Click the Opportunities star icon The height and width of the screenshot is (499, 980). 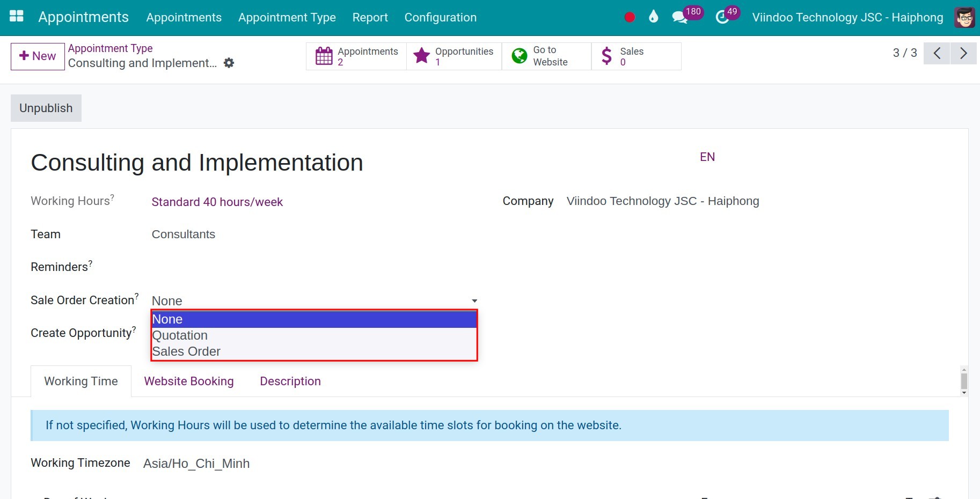tap(422, 56)
